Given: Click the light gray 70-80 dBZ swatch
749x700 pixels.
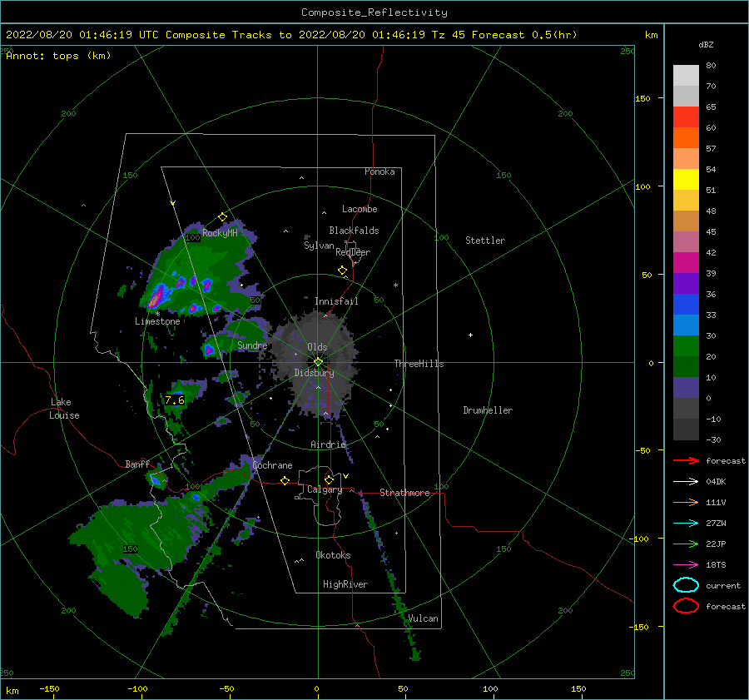Looking at the screenshot, I should (x=686, y=76).
